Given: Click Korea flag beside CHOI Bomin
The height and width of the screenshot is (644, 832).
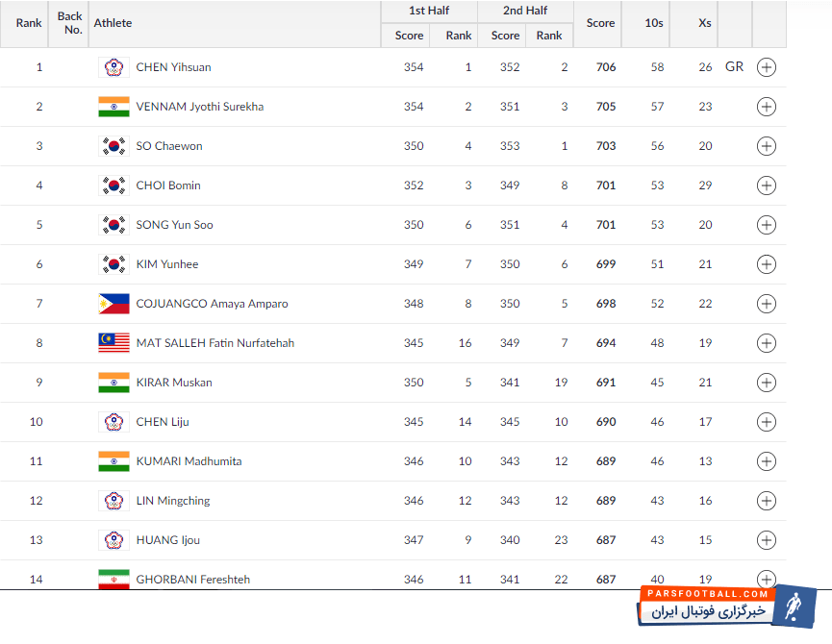Looking at the screenshot, I should tap(113, 186).
